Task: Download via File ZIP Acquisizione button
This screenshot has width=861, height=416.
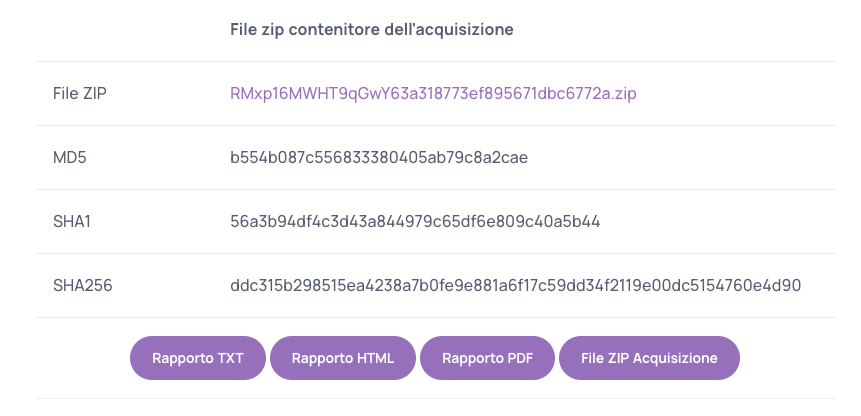Action: click(649, 358)
